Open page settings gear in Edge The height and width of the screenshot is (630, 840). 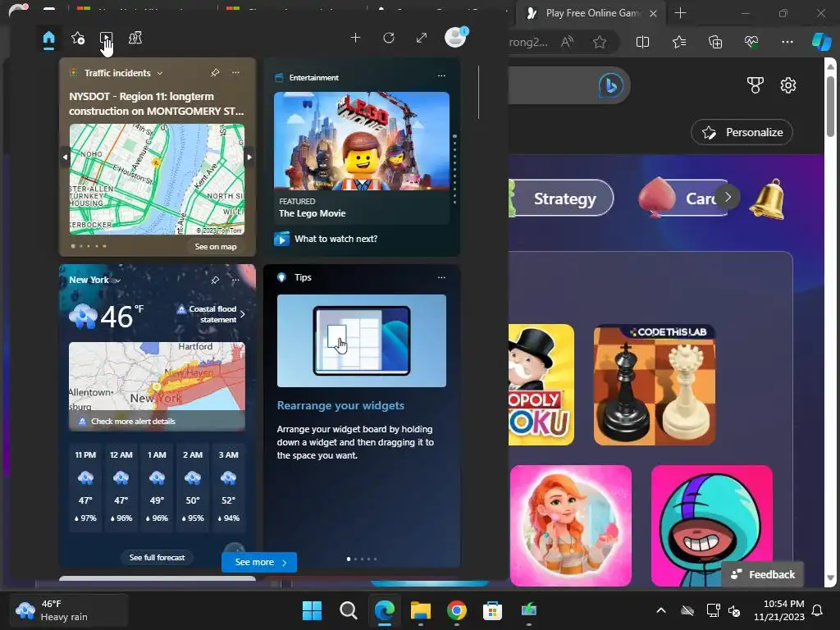click(788, 85)
